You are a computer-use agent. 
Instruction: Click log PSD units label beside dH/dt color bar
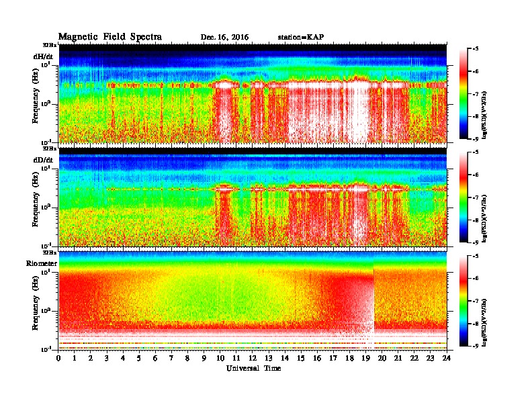485,115
